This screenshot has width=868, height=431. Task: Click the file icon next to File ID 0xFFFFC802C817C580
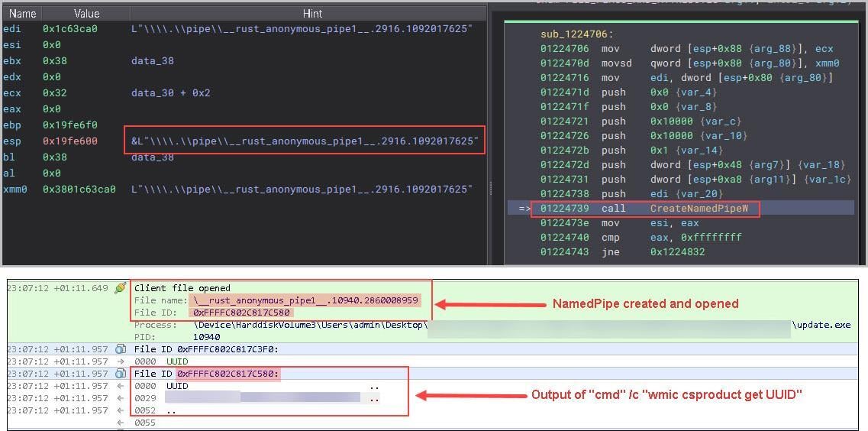point(120,374)
